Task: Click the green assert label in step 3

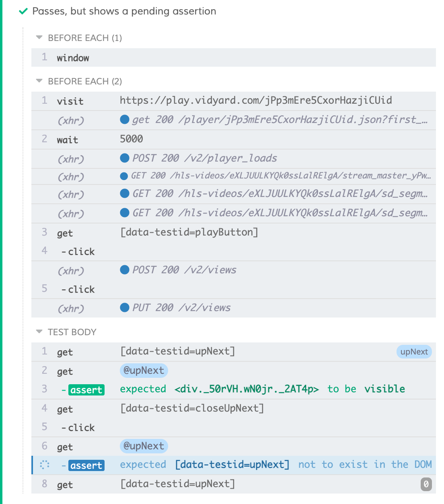Action: coord(86,390)
